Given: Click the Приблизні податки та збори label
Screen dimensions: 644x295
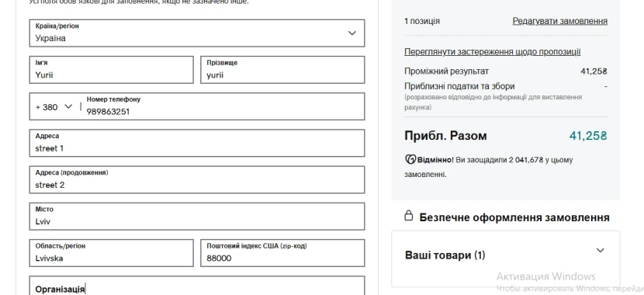Looking at the screenshot, I should click(x=459, y=86).
